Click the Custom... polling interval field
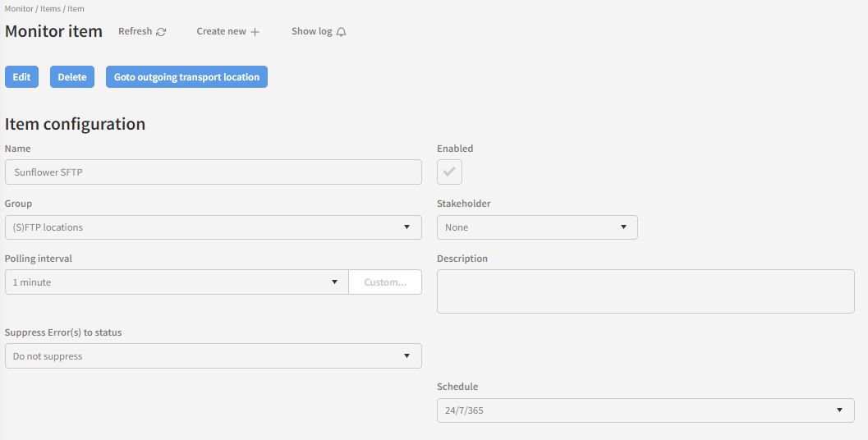Screen dimensions: 868x440 coord(385,282)
